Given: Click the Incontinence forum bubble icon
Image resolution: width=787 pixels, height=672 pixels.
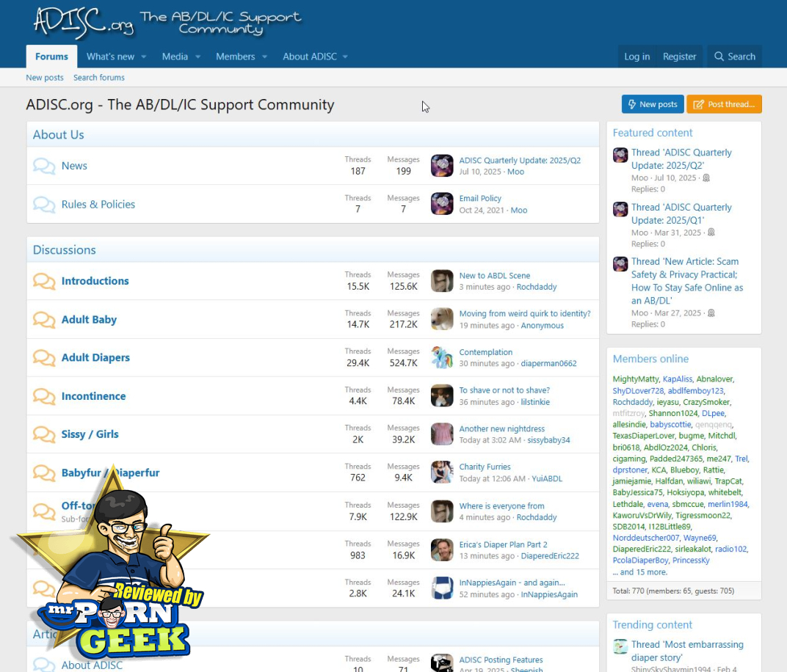Looking at the screenshot, I should (44, 396).
